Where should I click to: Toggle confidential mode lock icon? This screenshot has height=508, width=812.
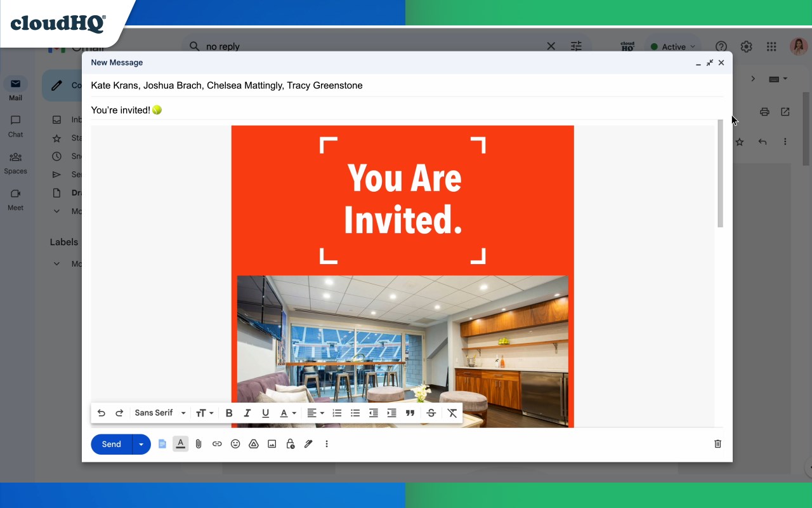(291, 444)
